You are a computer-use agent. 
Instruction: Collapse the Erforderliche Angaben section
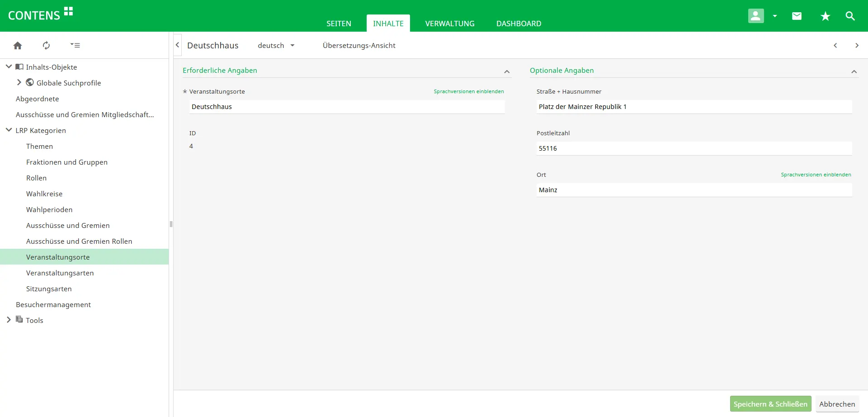coord(507,71)
